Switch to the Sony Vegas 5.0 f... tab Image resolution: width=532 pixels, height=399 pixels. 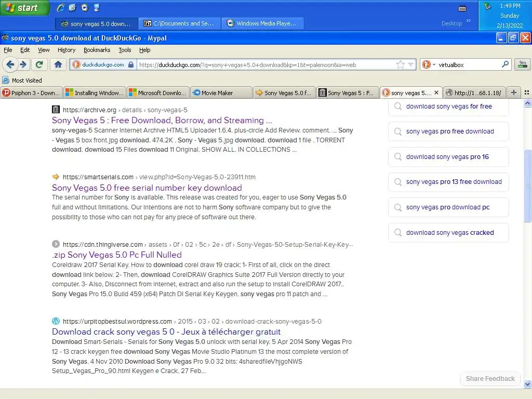pyautogui.click(x=284, y=92)
